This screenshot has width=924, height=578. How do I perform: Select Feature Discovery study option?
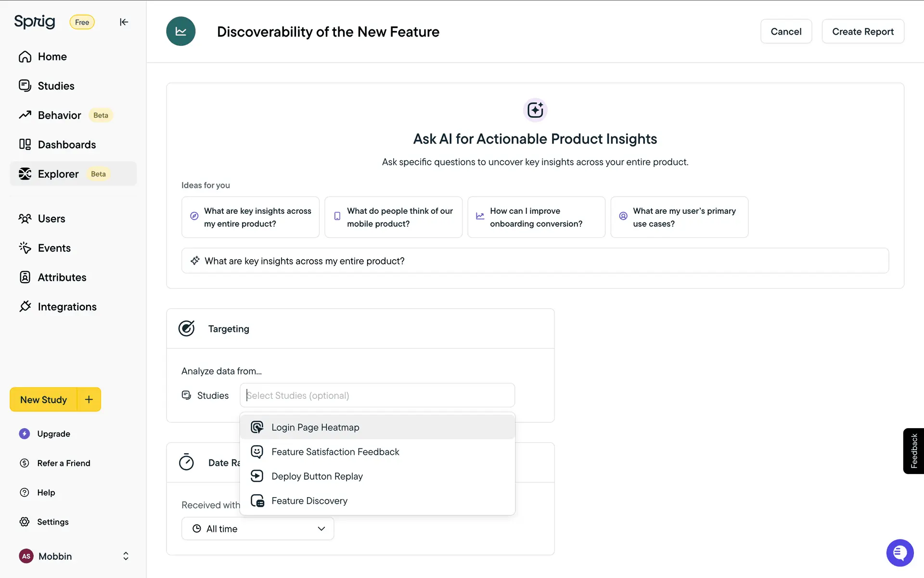point(309,500)
